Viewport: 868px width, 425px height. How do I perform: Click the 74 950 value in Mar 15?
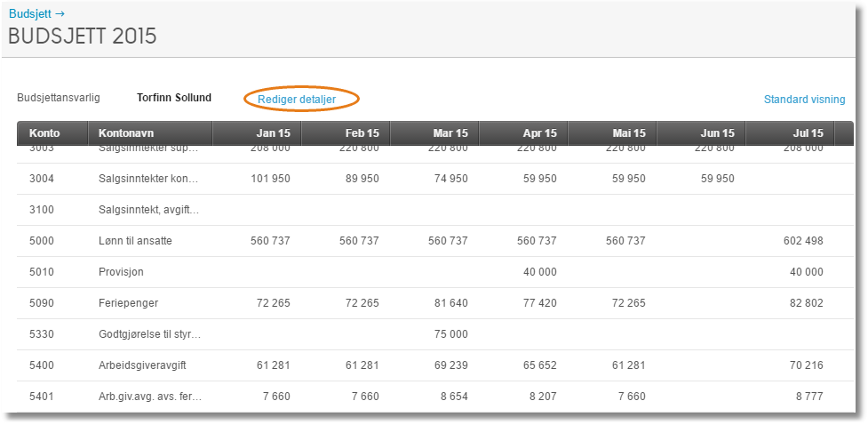450,179
